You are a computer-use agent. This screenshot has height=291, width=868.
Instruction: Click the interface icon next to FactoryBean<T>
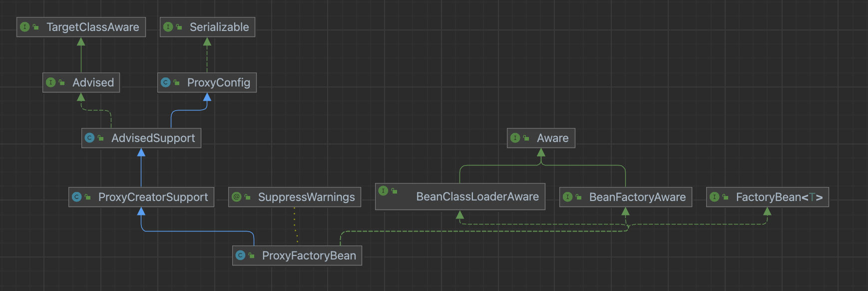tap(715, 197)
